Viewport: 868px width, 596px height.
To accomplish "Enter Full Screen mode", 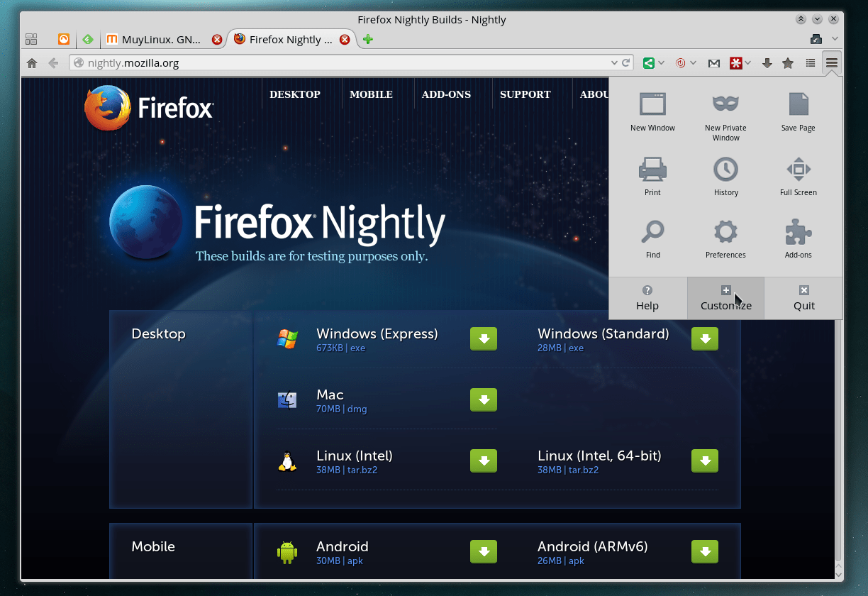I will [x=798, y=176].
